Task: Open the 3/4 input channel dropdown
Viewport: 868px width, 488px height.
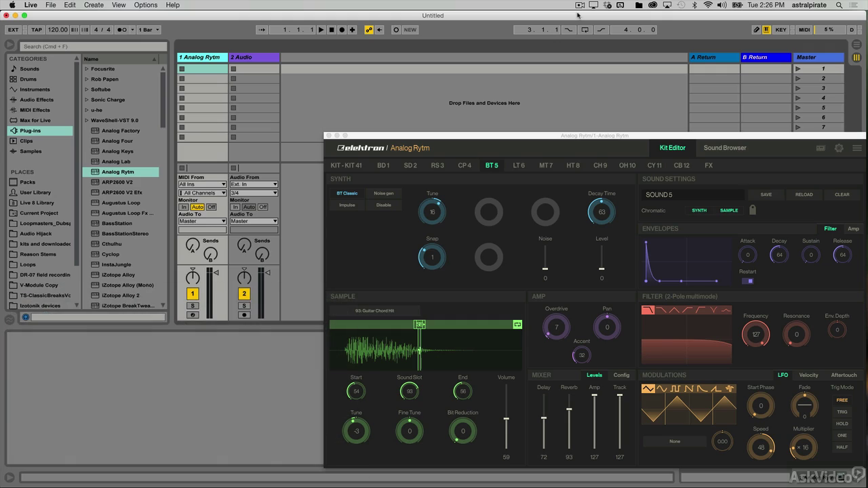Action: pyautogui.click(x=254, y=193)
